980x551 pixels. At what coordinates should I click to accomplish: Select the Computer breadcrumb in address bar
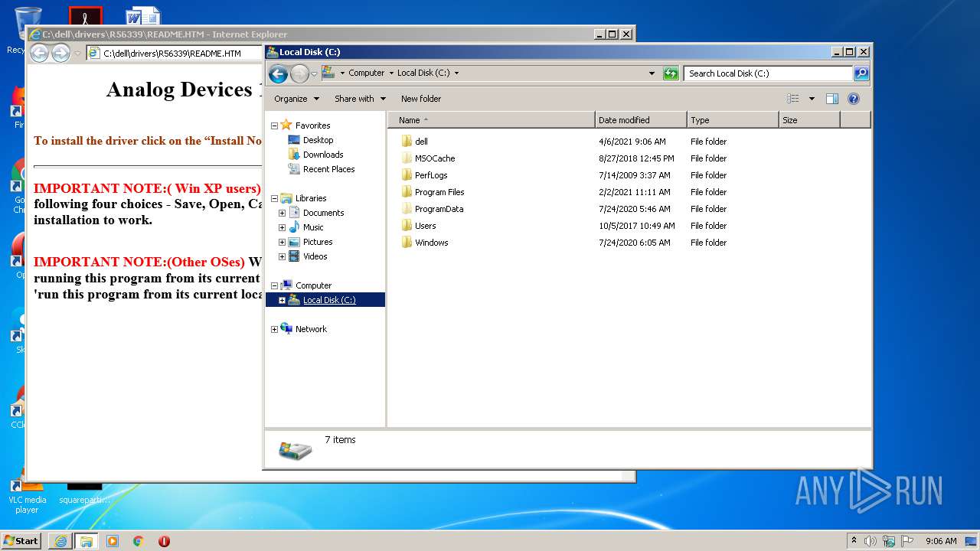pyautogui.click(x=366, y=73)
